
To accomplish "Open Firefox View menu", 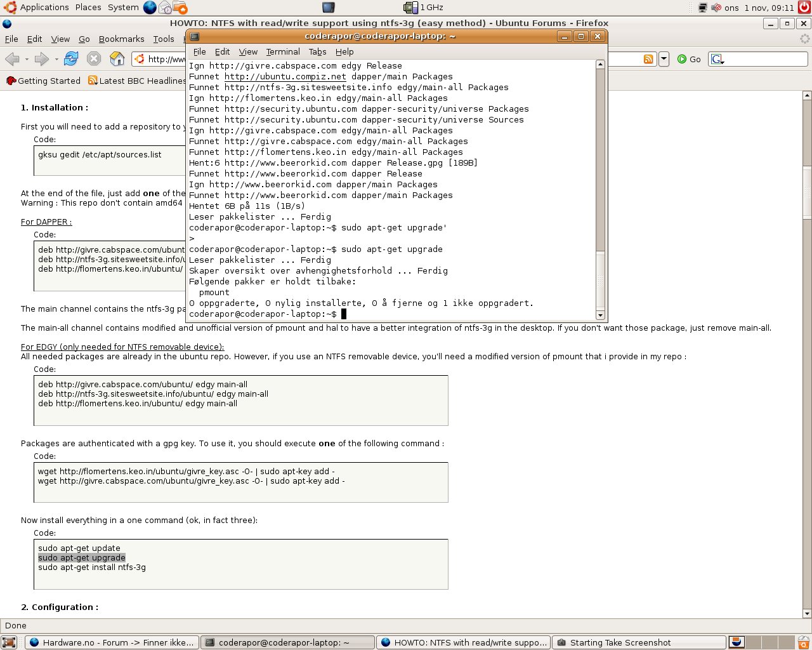I will point(60,39).
